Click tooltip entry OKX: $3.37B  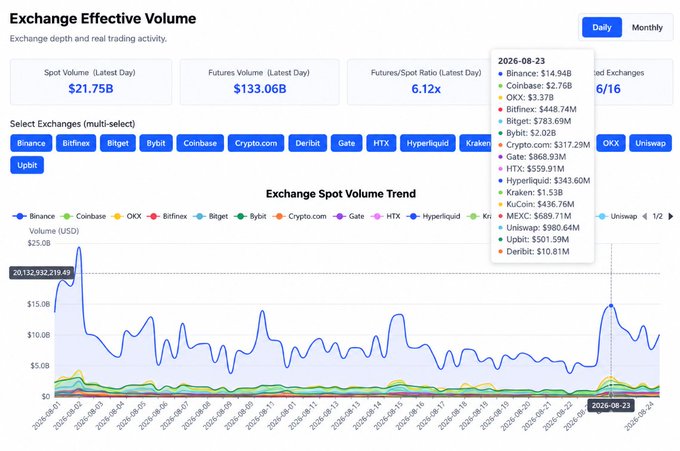[526, 97]
